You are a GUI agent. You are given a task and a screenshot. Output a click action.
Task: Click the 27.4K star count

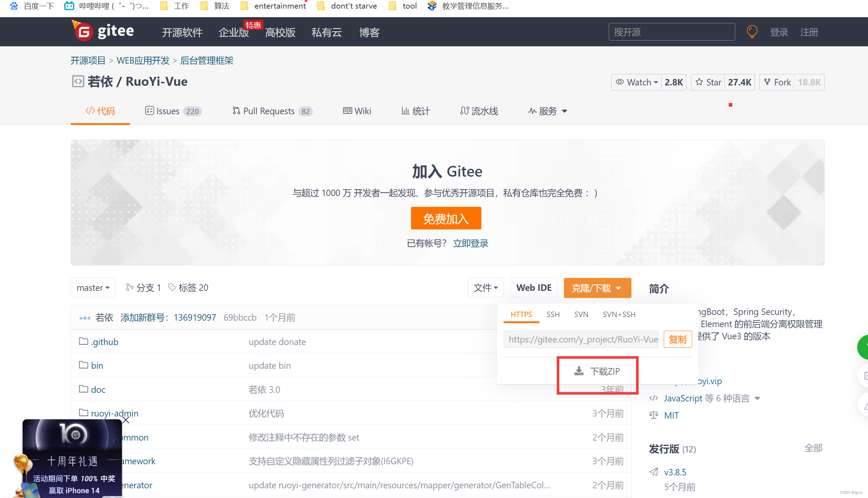point(739,82)
